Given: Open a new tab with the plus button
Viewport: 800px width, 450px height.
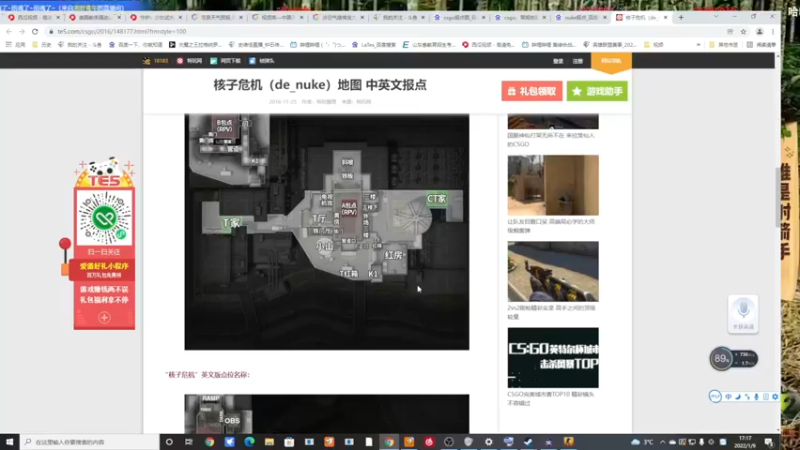Looking at the screenshot, I should (681, 17).
